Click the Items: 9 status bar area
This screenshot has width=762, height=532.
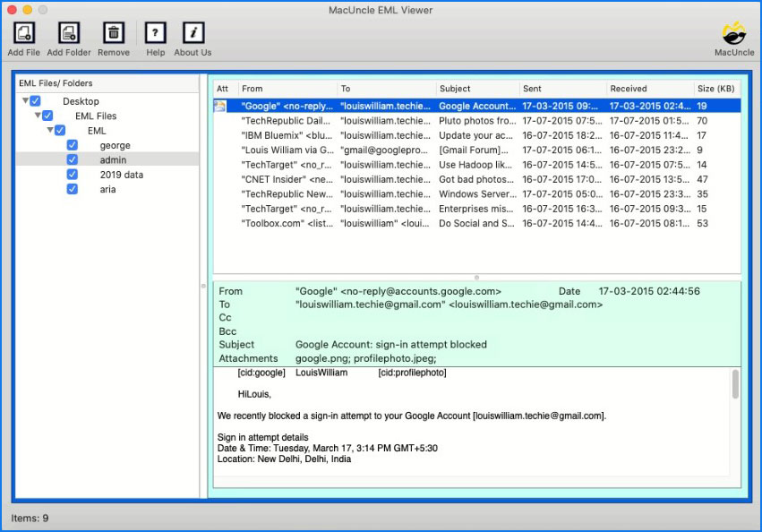coord(29,518)
